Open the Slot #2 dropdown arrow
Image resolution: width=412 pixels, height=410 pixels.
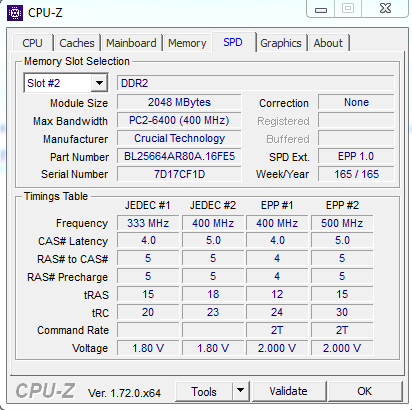coord(99,83)
